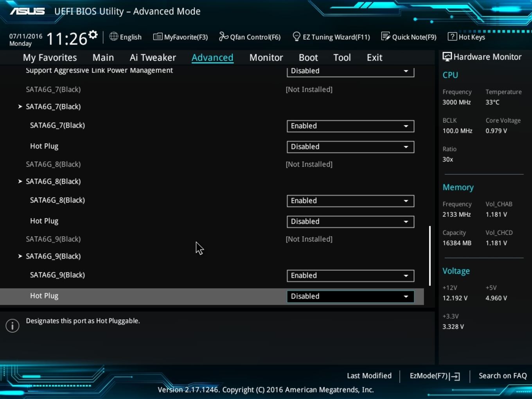532x399 pixels.
Task: Click the 100.0 MHz BCLK value
Action: tap(457, 131)
